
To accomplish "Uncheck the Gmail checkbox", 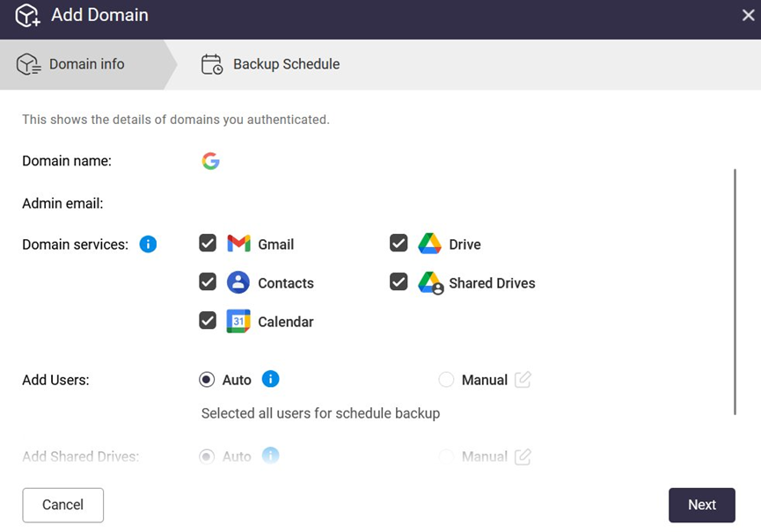I will [x=208, y=244].
